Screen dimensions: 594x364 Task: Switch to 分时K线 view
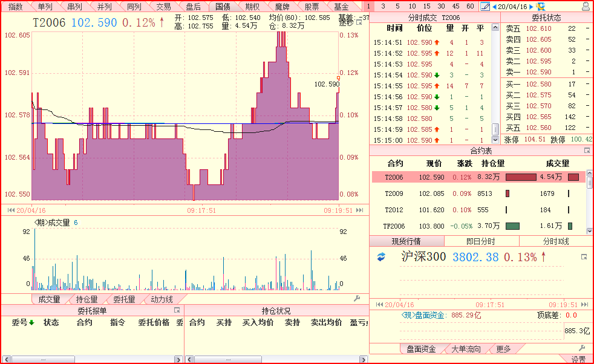(x=556, y=241)
